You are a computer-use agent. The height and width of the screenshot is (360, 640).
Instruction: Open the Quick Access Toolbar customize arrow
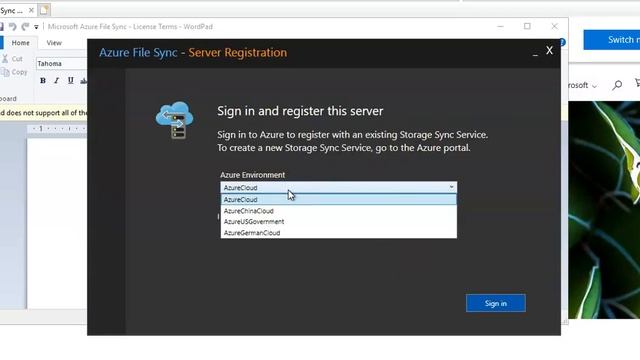pos(36,27)
